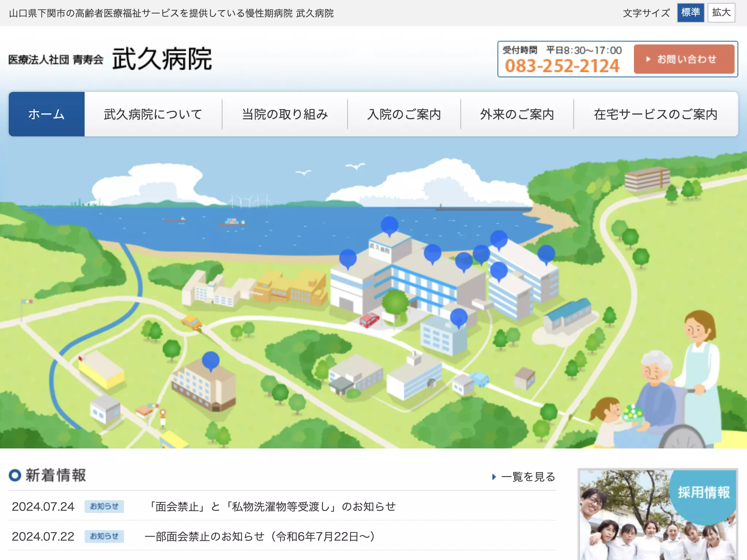Click the 受付時間 平日8:30〜17:00 text

coord(562,50)
